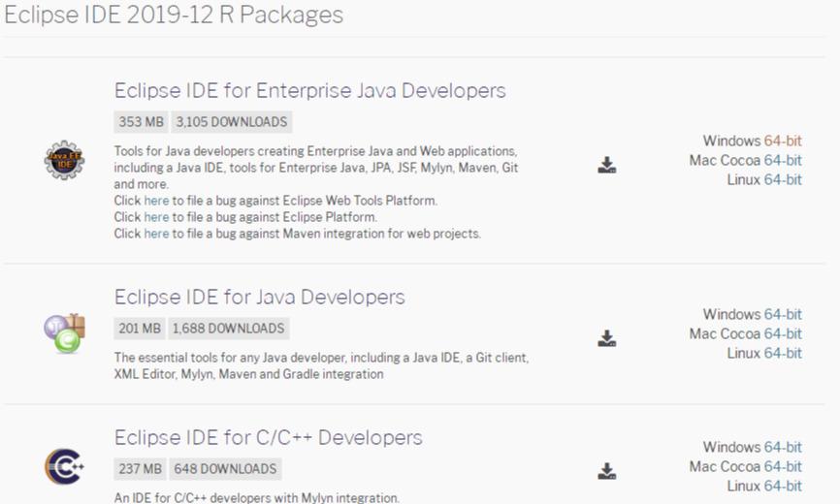Click the C/C++ IDE logo icon
840x504 pixels.
(x=64, y=466)
